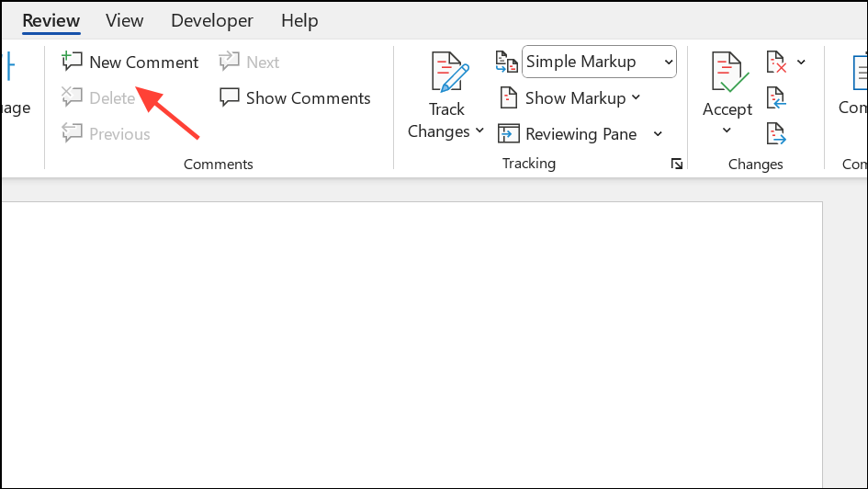Click the Track Changes pencil icon
868x489 pixels.
447,74
